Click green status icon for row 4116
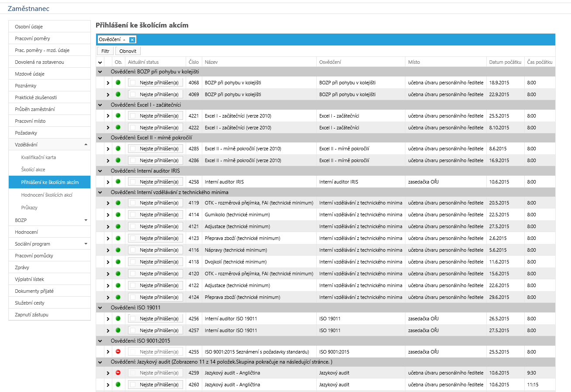The height and width of the screenshot is (392, 571). pyautogui.click(x=118, y=250)
